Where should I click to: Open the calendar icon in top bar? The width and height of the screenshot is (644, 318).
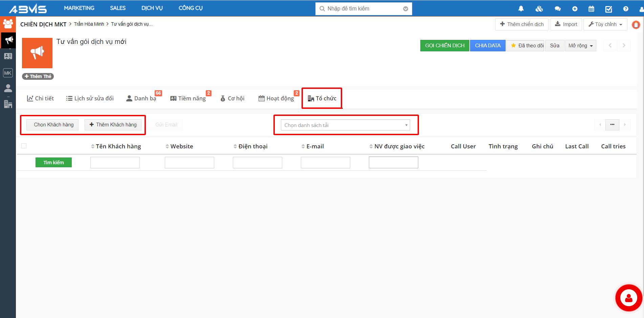click(x=591, y=9)
